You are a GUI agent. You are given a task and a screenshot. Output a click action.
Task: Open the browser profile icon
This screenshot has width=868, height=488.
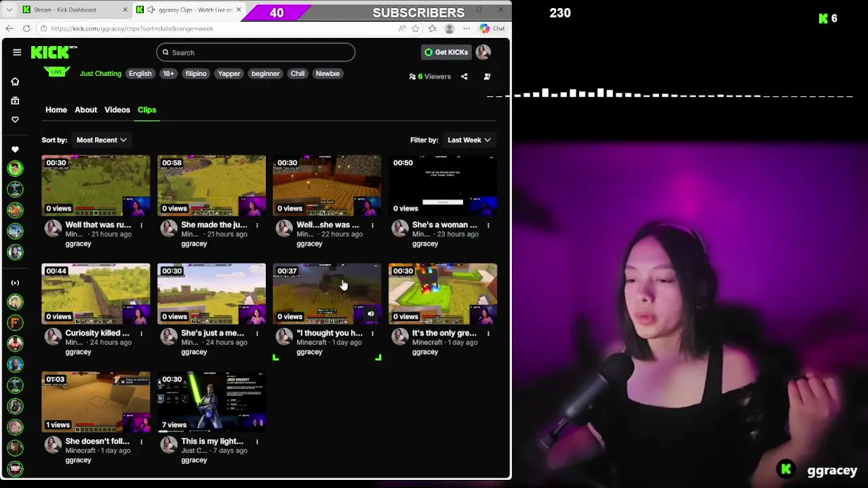449,28
